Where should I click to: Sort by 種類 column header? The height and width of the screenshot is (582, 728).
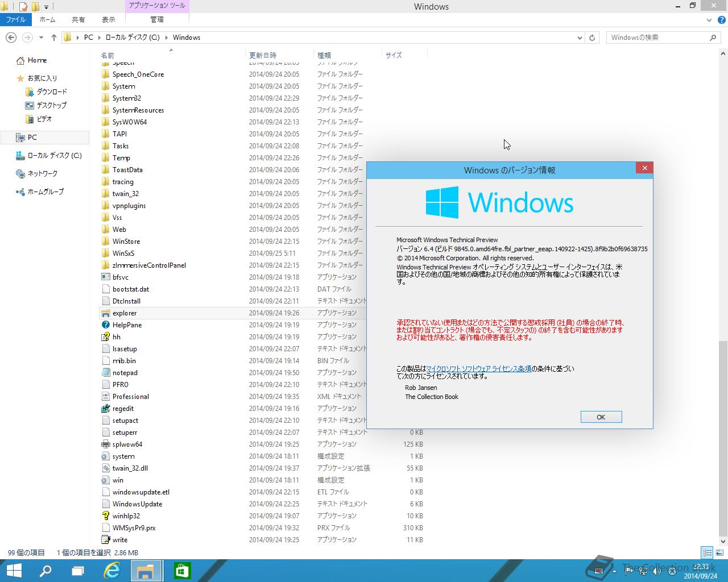coord(348,55)
